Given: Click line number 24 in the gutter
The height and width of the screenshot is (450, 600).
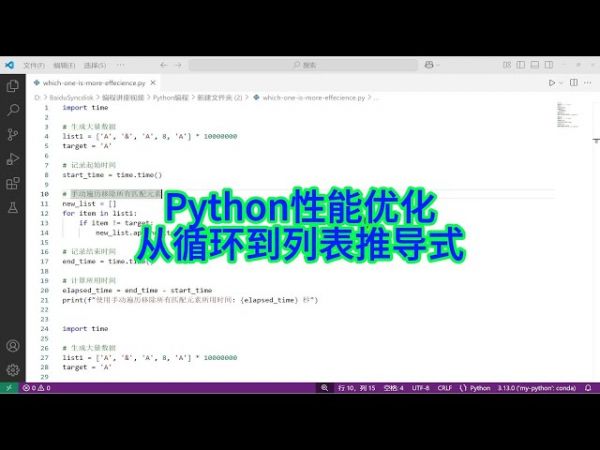Looking at the screenshot, I should pyautogui.click(x=45, y=329).
